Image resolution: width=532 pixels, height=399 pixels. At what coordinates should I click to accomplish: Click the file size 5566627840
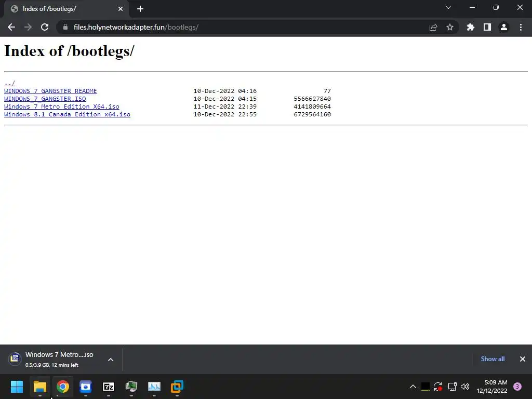[312, 99]
